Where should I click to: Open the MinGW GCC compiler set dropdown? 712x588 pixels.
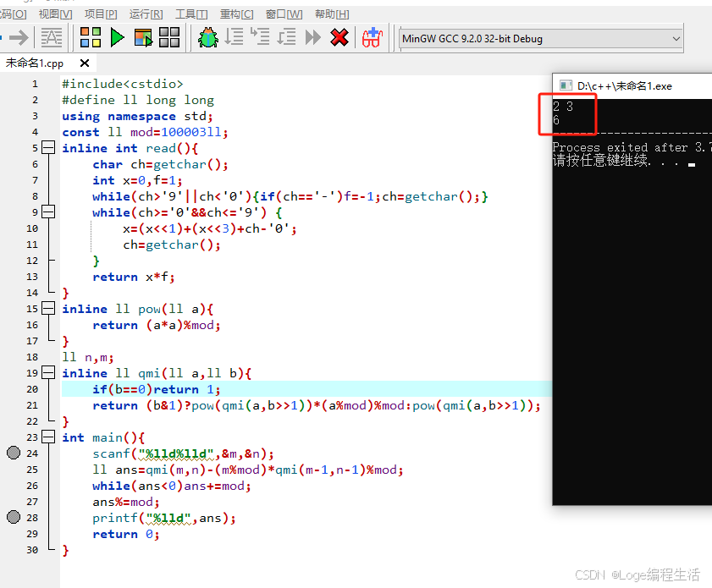point(541,39)
